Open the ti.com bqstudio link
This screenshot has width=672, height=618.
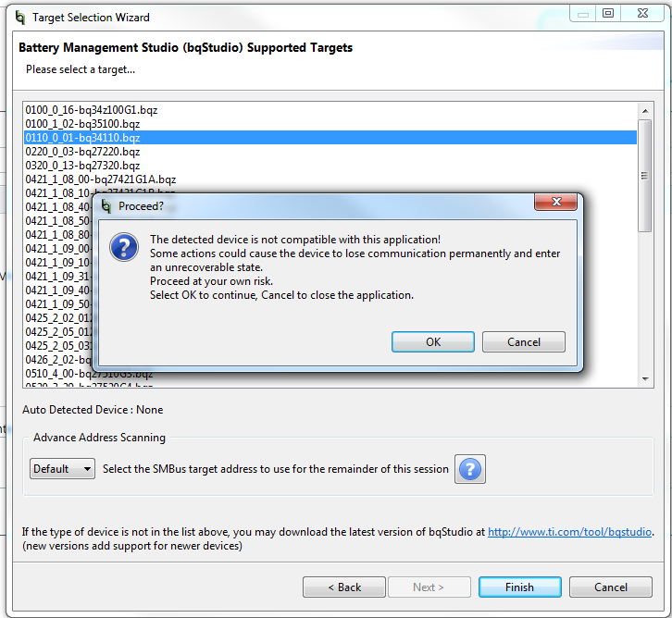[x=569, y=532]
